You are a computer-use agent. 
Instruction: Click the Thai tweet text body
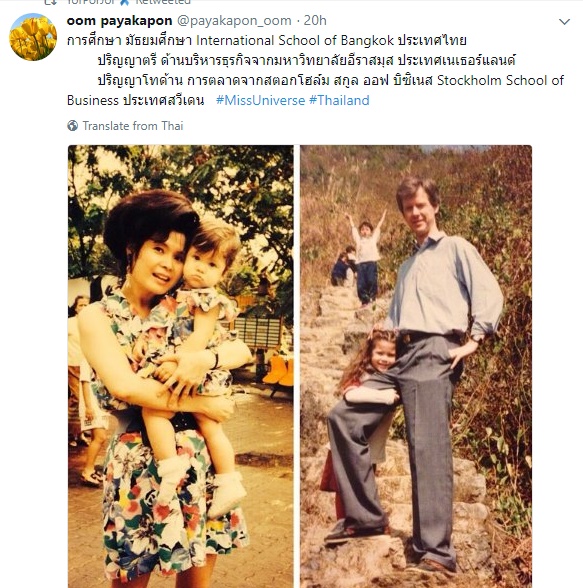coord(315,70)
